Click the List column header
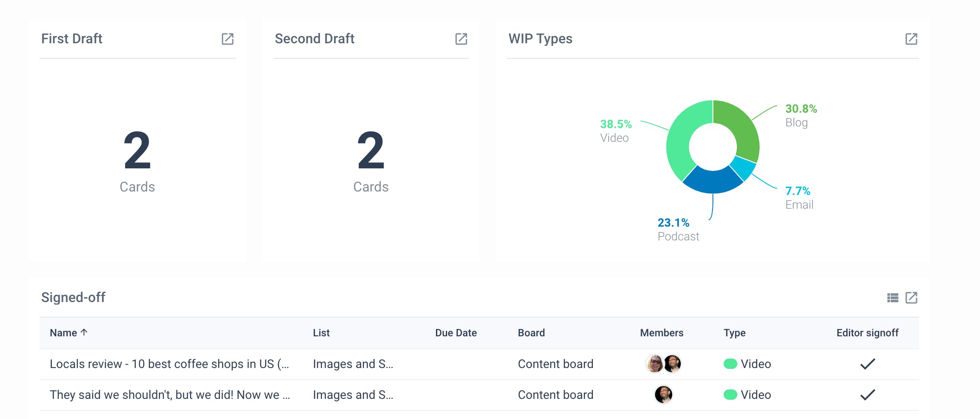Viewport: 980px width, 419px height. click(321, 333)
